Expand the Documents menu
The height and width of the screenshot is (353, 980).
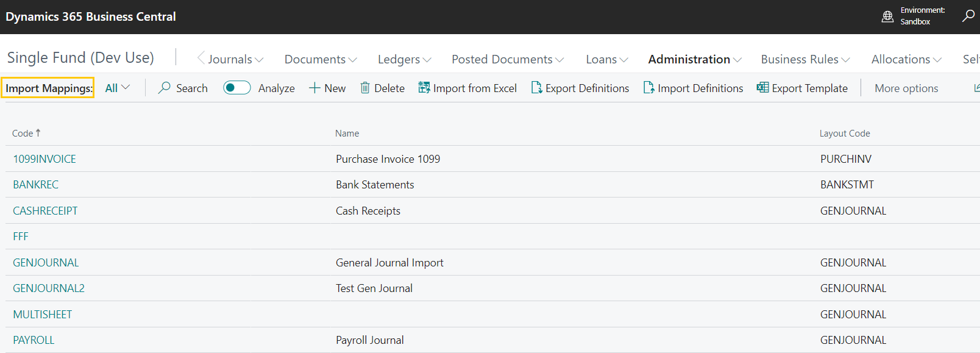point(321,59)
